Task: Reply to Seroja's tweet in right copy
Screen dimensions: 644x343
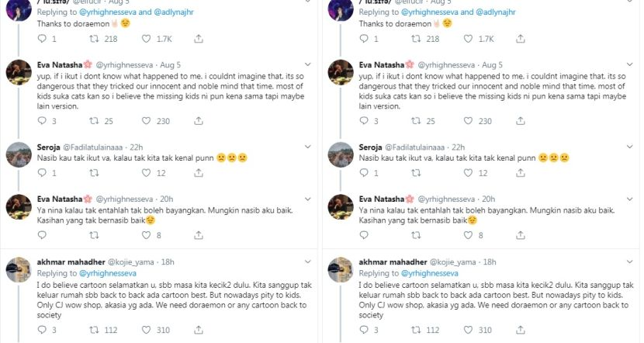Action: click(363, 172)
